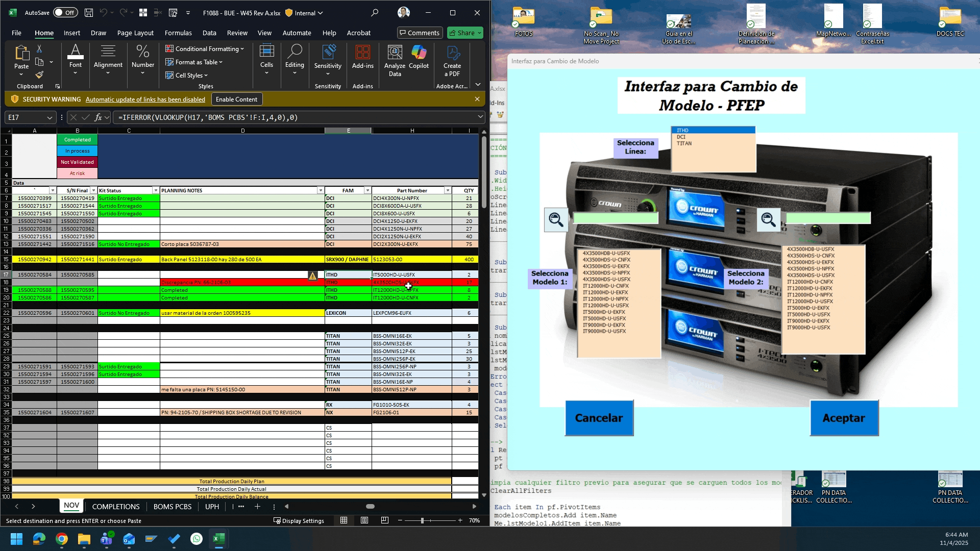Switch to Page Break Preview view
980x551 pixels.
384,520
